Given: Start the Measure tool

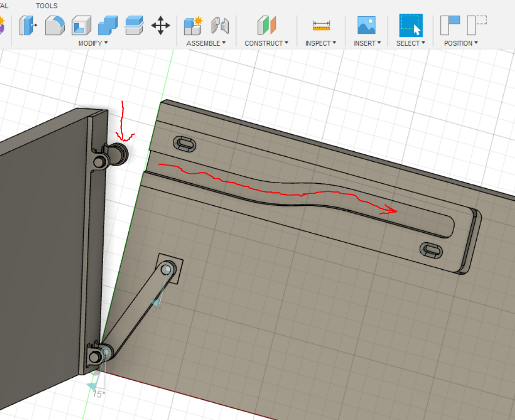Looking at the screenshot, I should [x=320, y=25].
